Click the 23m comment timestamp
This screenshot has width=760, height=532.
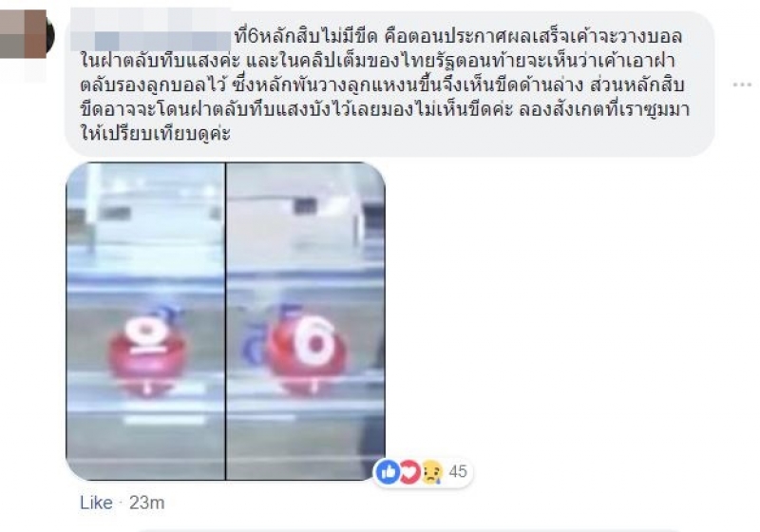(147, 503)
